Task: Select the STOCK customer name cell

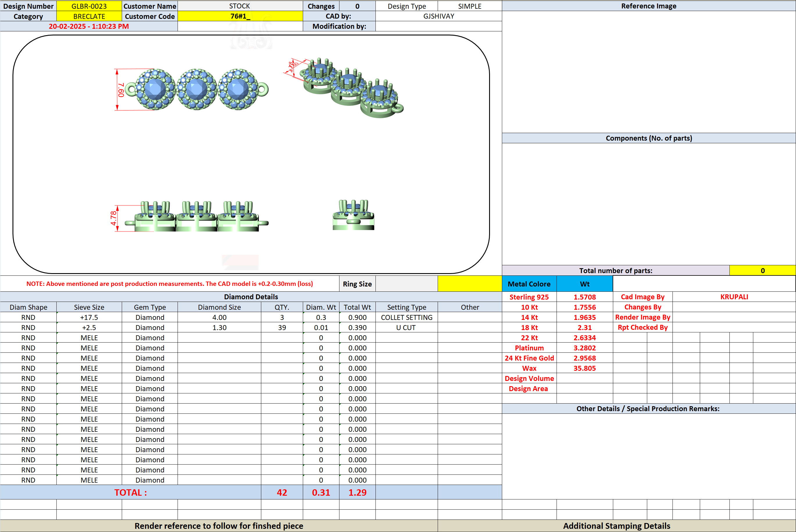Action: click(240, 6)
